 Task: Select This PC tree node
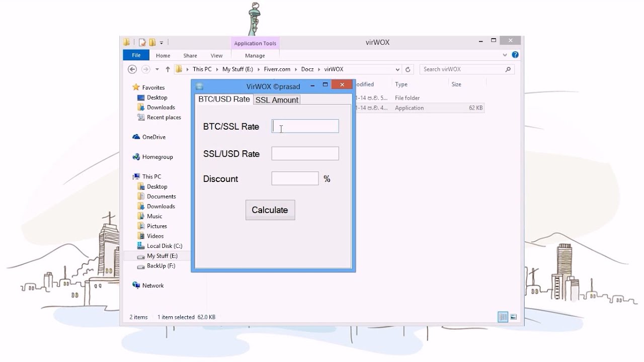click(x=151, y=176)
